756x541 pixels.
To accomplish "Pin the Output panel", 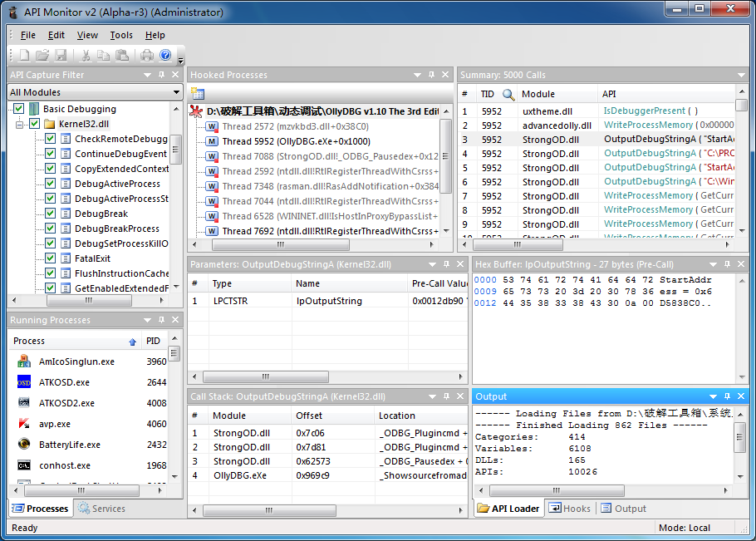I will pos(727,396).
